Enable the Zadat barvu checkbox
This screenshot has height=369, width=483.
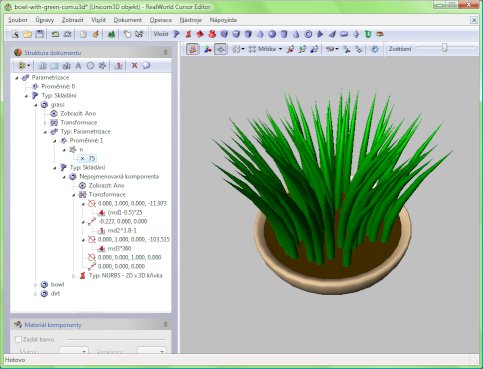coord(19,340)
